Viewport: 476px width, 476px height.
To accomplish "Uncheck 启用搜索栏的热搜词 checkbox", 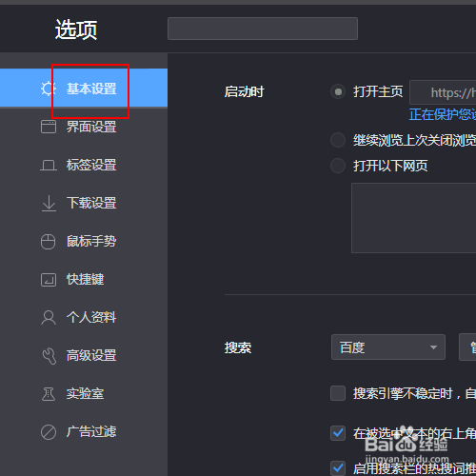I will (338, 468).
